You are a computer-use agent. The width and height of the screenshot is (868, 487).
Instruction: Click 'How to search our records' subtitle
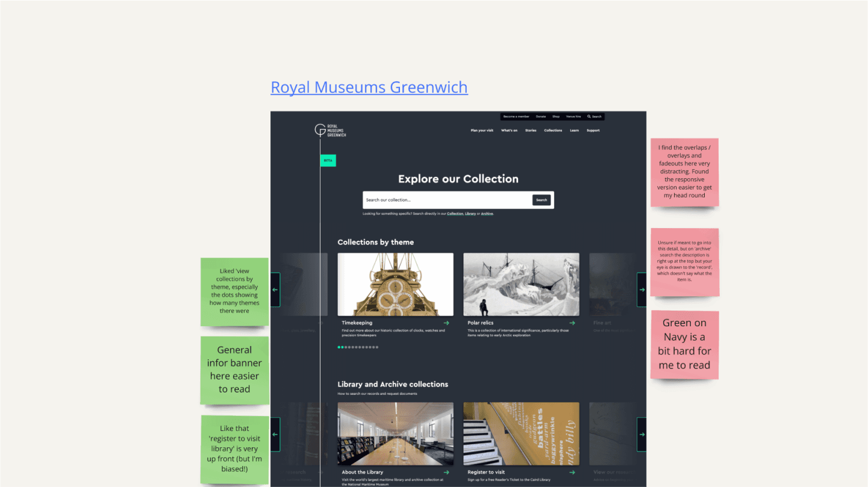(x=377, y=394)
